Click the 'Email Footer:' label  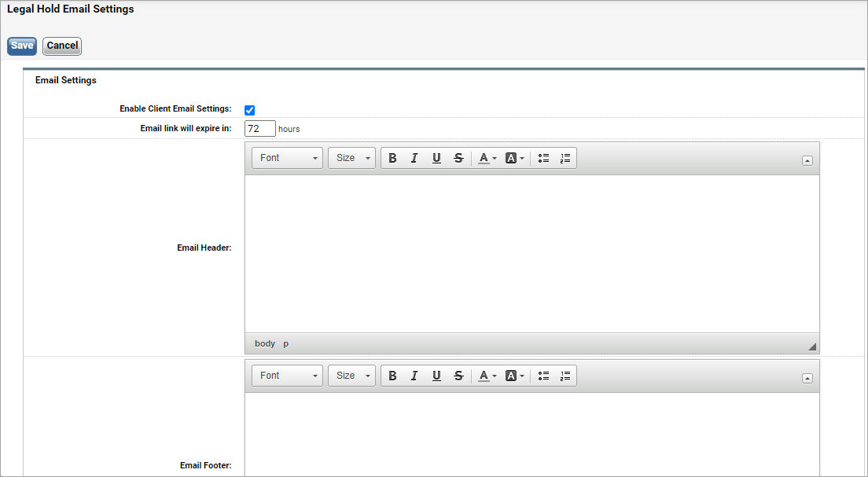point(206,465)
